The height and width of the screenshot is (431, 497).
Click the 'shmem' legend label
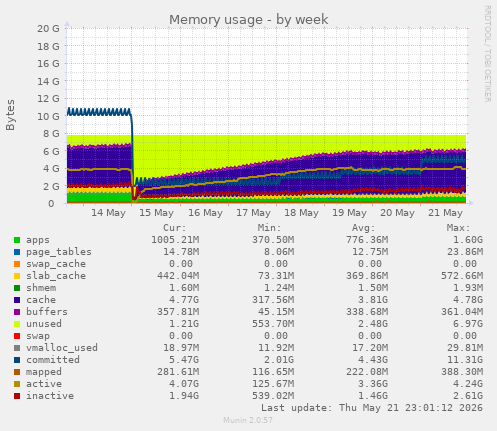coord(41,288)
